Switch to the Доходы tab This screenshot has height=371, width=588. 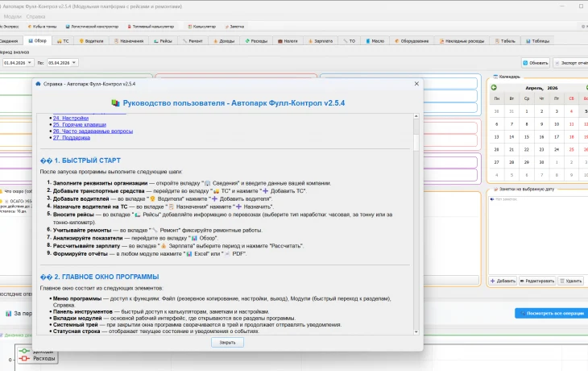(x=223, y=41)
